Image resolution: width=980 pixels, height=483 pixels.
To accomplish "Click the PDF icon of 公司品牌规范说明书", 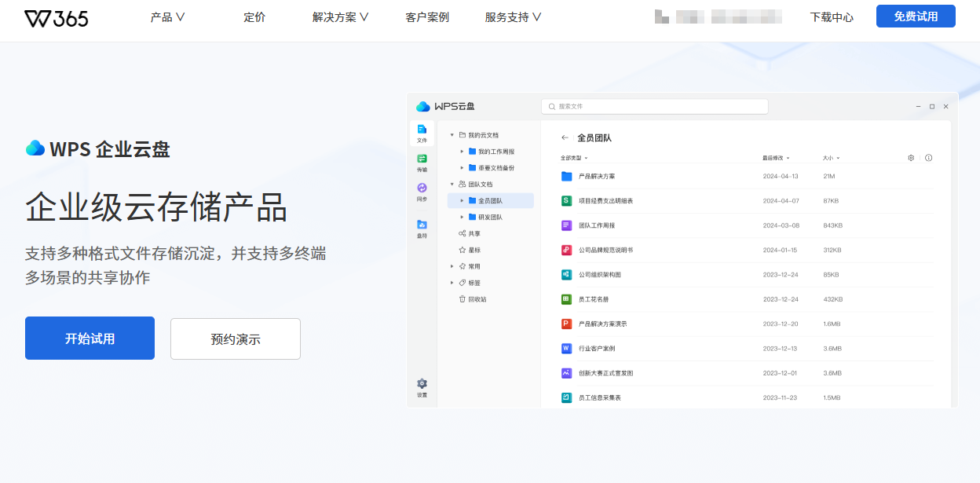I will pyautogui.click(x=567, y=250).
